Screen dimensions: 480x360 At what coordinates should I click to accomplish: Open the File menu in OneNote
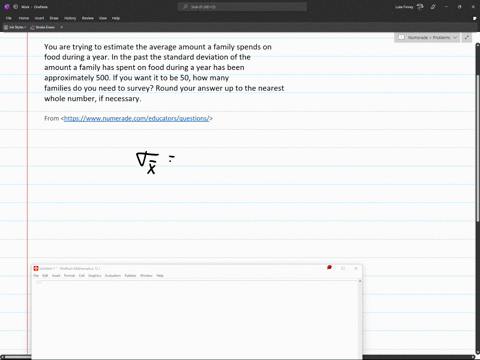(9, 18)
